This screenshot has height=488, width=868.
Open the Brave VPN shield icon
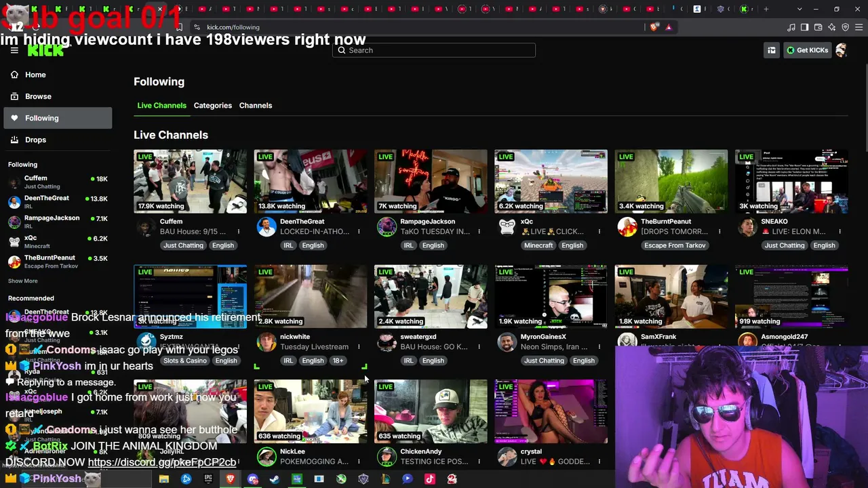point(846,27)
